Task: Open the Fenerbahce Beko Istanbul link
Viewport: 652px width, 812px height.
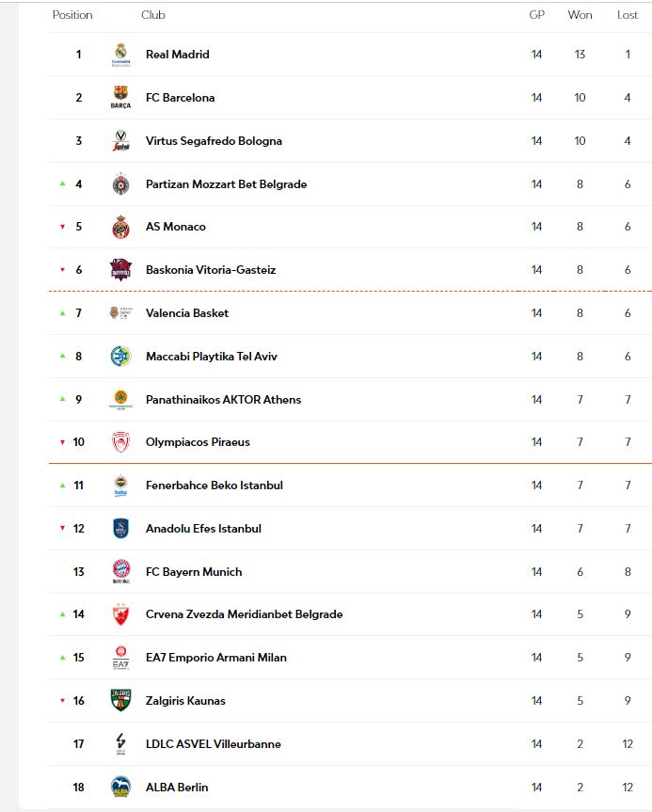Action: [214, 486]
